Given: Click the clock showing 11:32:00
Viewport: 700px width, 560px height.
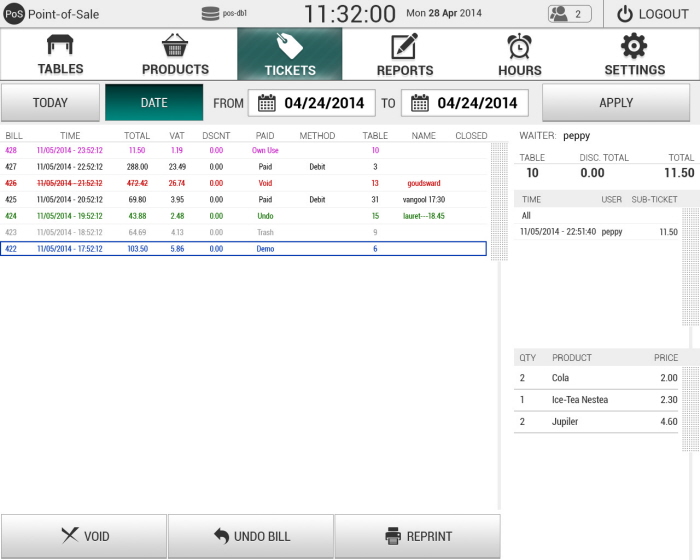Looking at the screenshot, I should click(x=350, y=14).
